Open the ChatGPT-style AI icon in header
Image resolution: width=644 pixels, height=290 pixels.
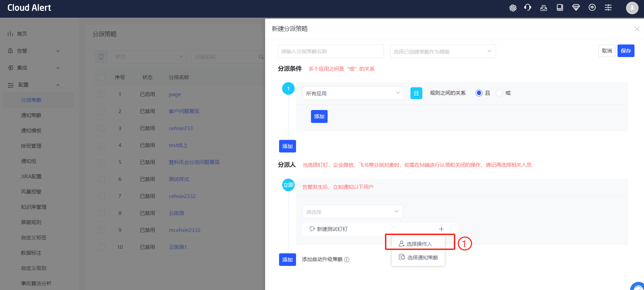pos(513,8)
